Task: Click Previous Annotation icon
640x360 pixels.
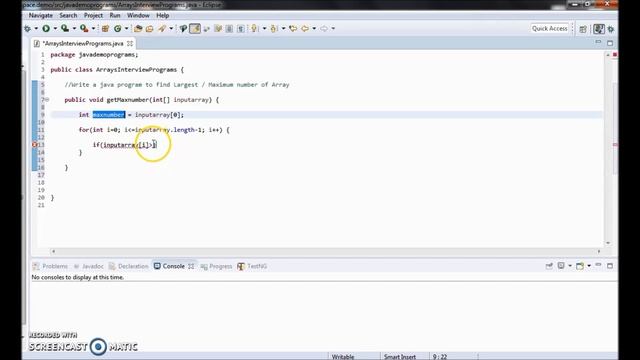Action: coord(274,29)
